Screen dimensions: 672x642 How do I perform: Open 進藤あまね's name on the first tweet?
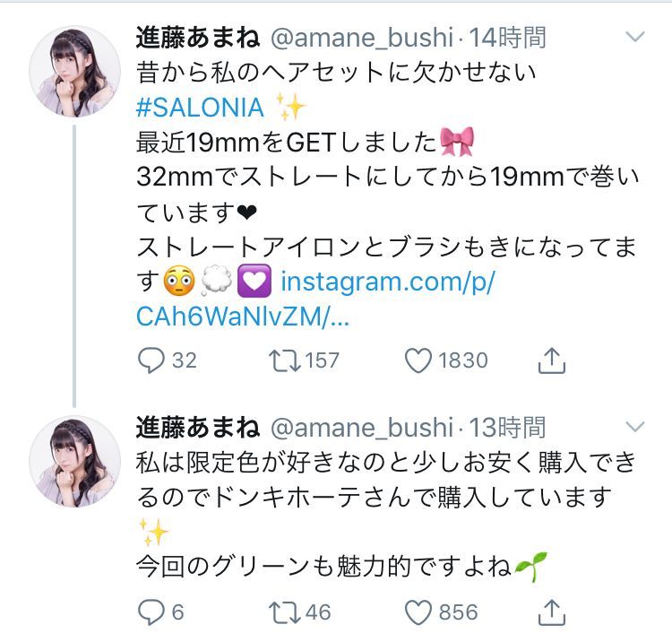click(x=198, y=38)
